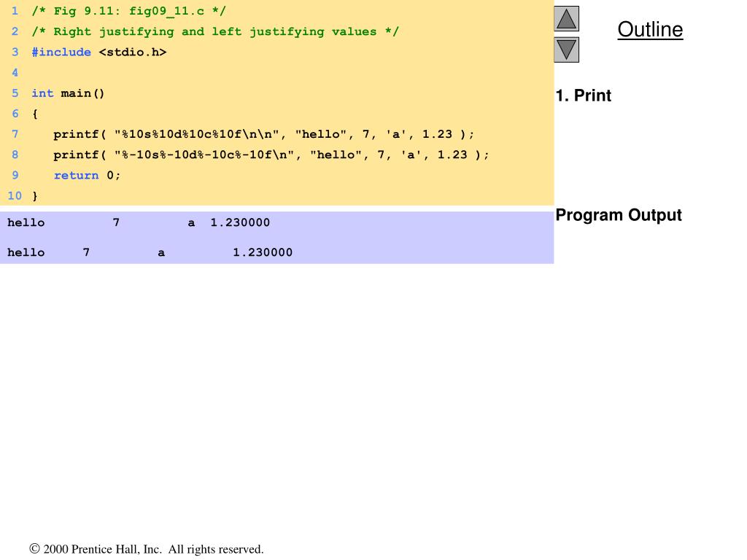Click the Prentice Hall copyright notice
The height and width of the screenshot is (560, 747).
pos(146,549)
